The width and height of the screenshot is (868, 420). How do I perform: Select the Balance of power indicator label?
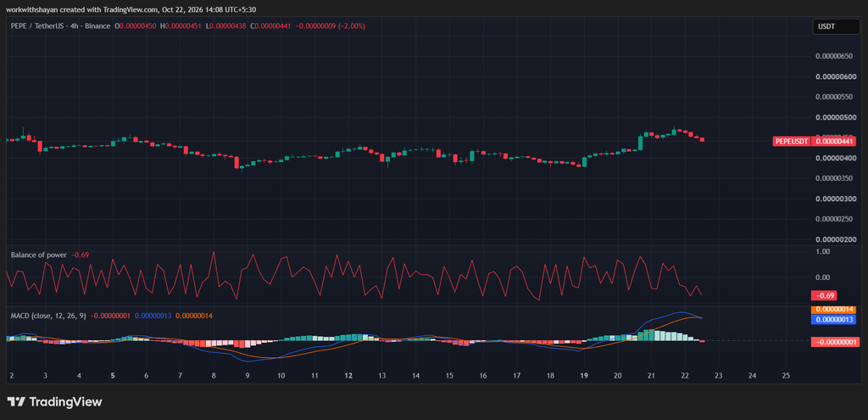tap(39, 255)
